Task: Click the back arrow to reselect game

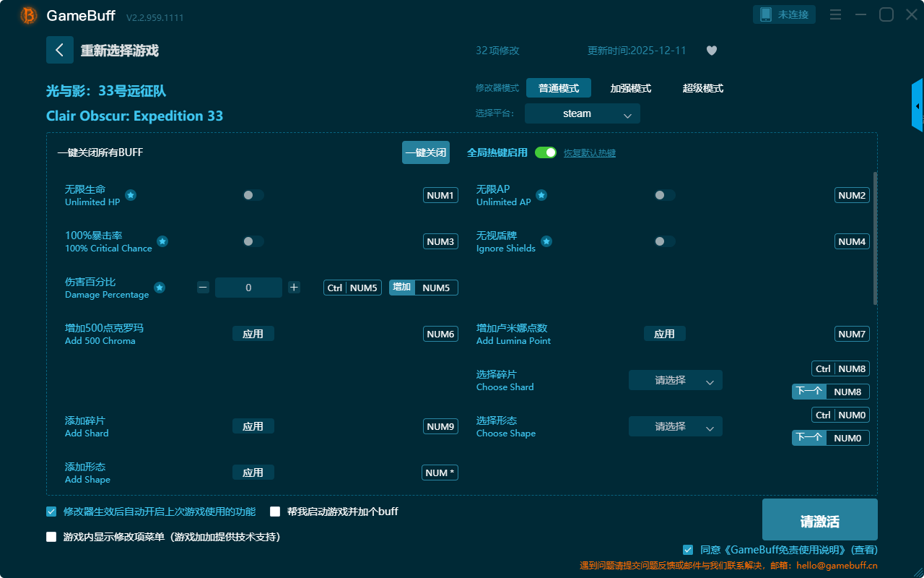Action: pos(60,50)
